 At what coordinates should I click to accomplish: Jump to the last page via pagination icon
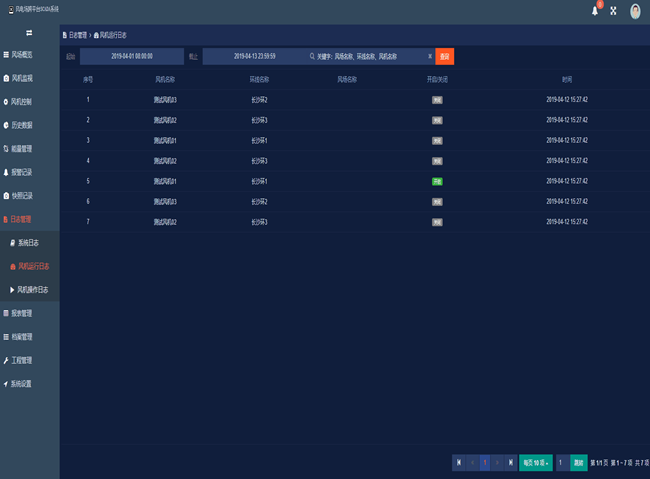510,462
